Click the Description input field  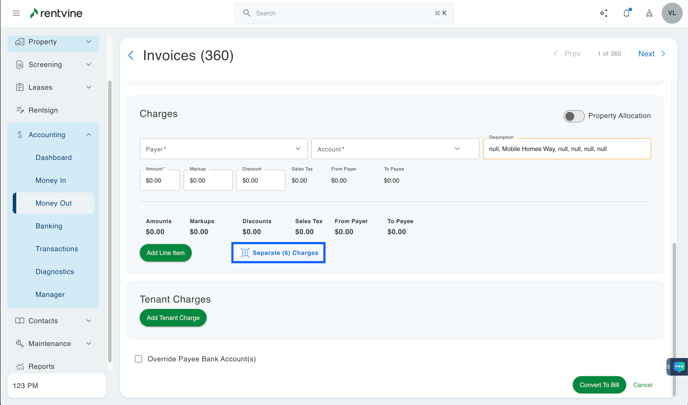point(566,149)
